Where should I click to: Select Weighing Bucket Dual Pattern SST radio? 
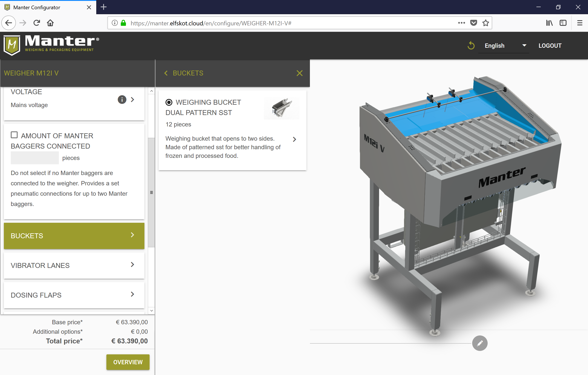[x=169, y=102]
